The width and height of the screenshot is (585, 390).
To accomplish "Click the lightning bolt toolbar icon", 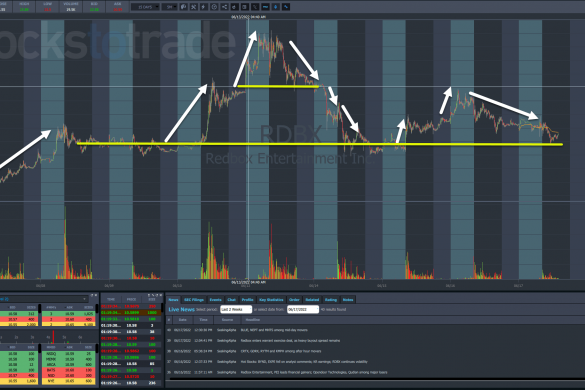I will (x=203, y=7).
